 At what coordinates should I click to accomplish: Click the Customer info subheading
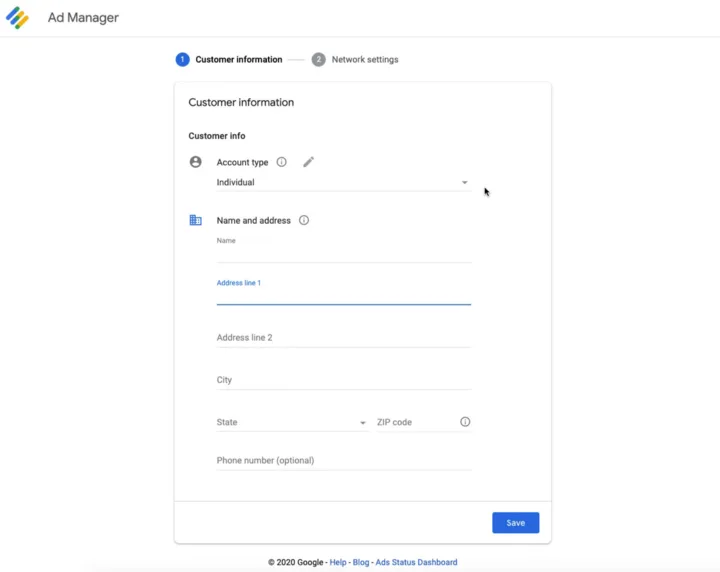tap(217, 136)
